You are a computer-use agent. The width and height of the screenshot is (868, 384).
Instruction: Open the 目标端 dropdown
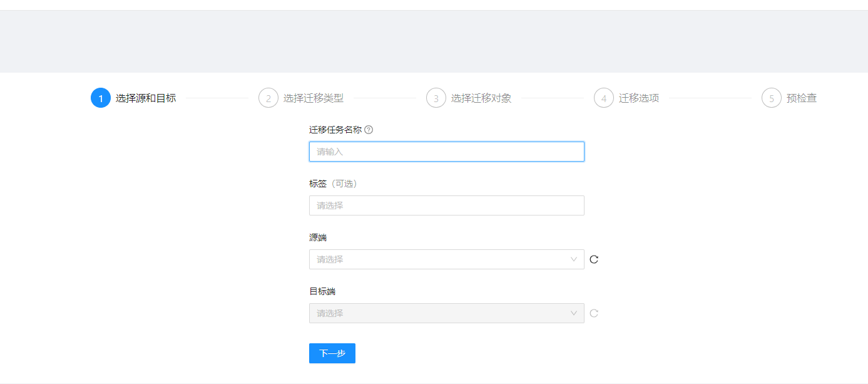(447, 313)
